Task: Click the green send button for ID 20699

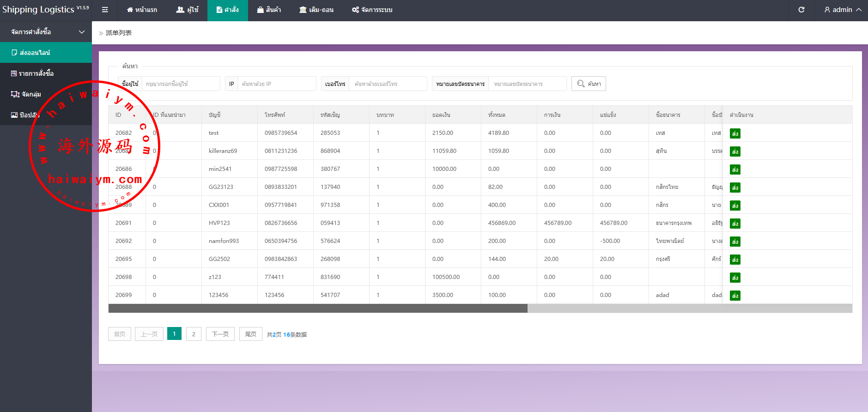Action: click(735, 296)
